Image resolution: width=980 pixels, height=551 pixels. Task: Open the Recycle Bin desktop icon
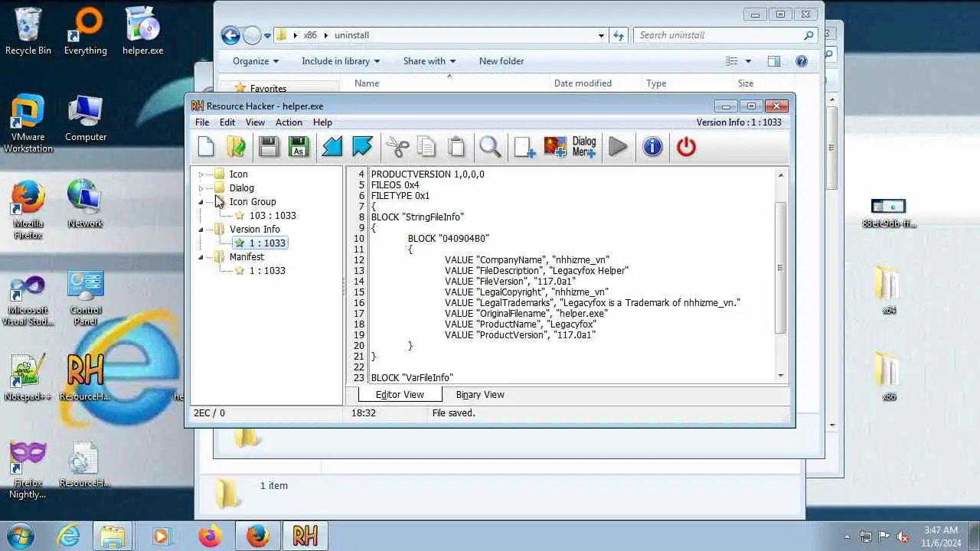pyautogui.click(x=28, y=31)
